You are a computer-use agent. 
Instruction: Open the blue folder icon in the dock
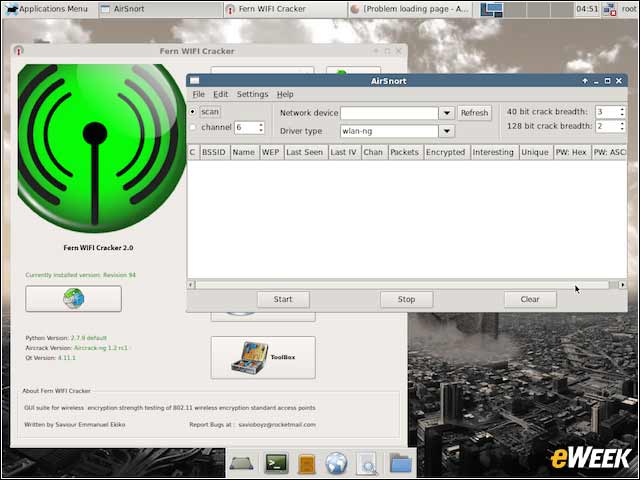coord(401,464)
